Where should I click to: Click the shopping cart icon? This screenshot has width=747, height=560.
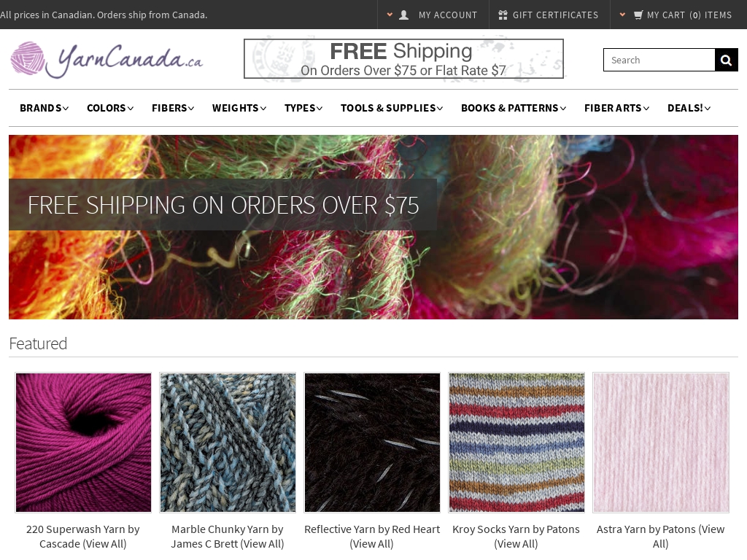[x=638, y=15]
